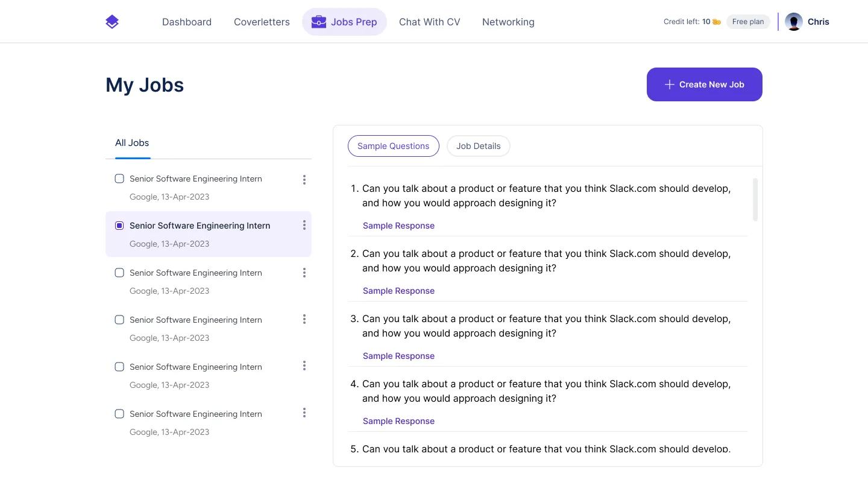
Task: Switch to the Sample Questions tab
Action: pos(394,146)
